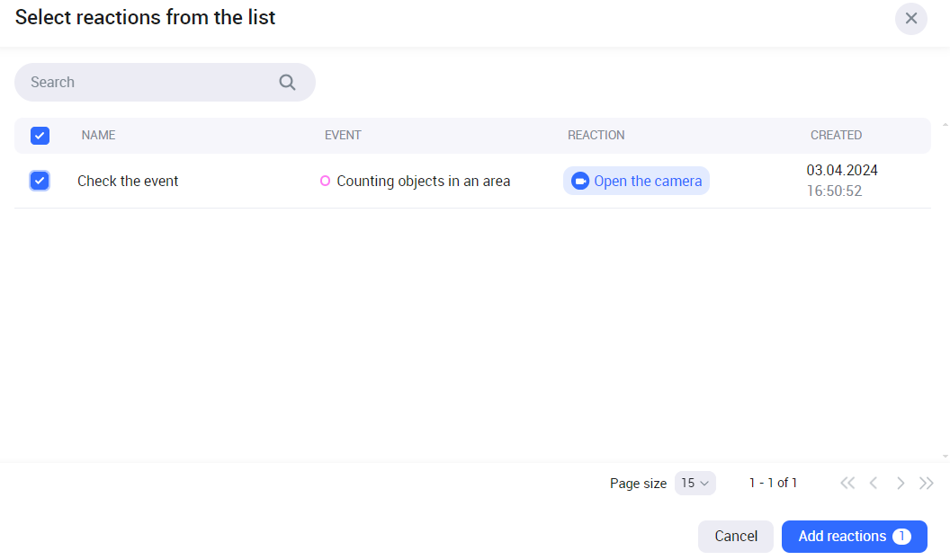The height and width of the screenshot is (560, 950).
Task: Click the scrollbar down arrow
Action: (945, 456)
